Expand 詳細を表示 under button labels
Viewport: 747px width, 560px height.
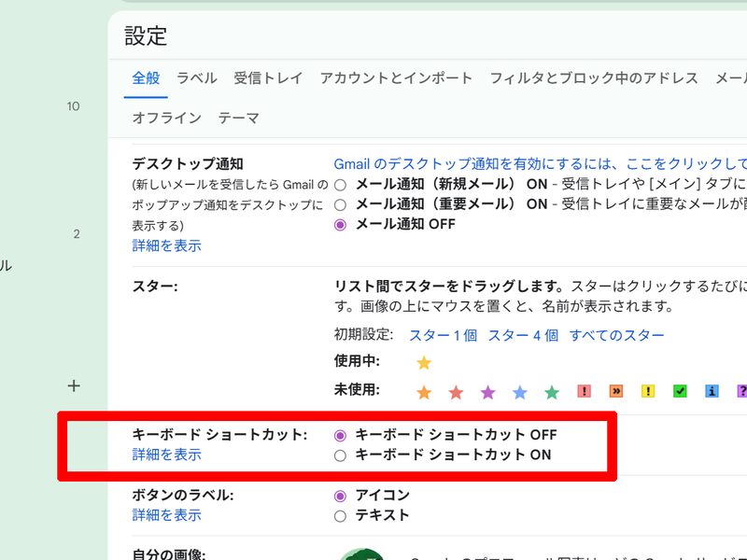click(x=166, y=514)
